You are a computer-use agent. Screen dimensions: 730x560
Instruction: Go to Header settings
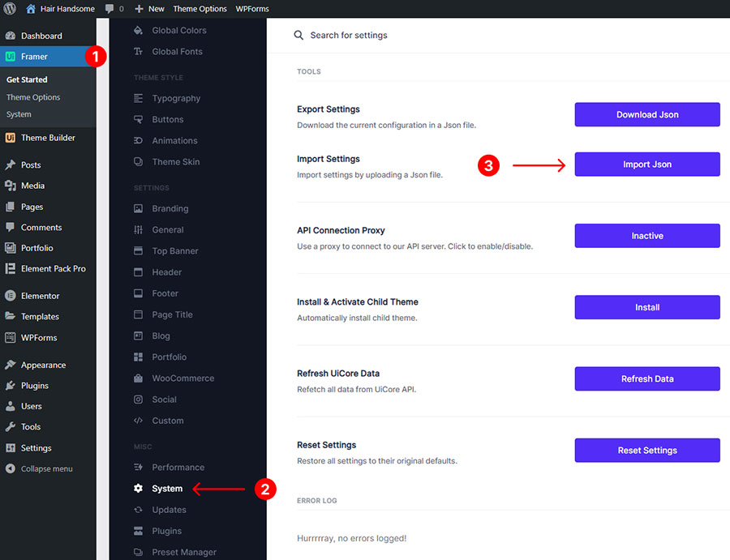point(166,272)
